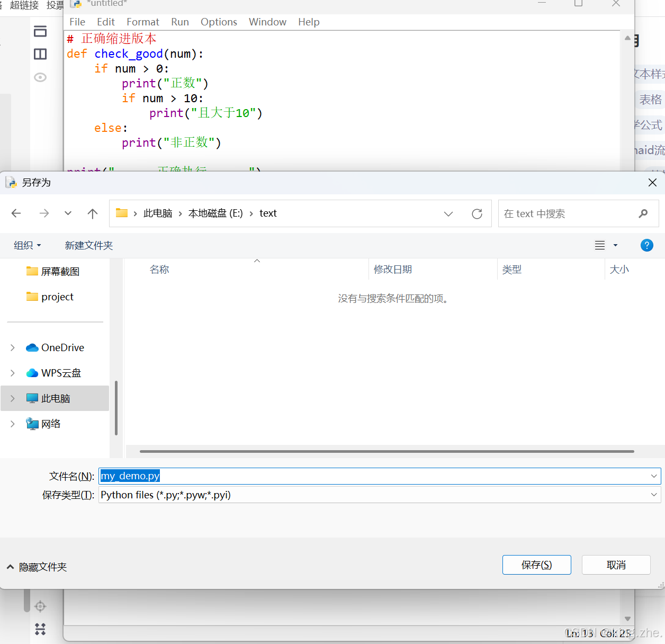
Task: Click split-view icon in left sidebar
Action: click(x=40, y=54)
